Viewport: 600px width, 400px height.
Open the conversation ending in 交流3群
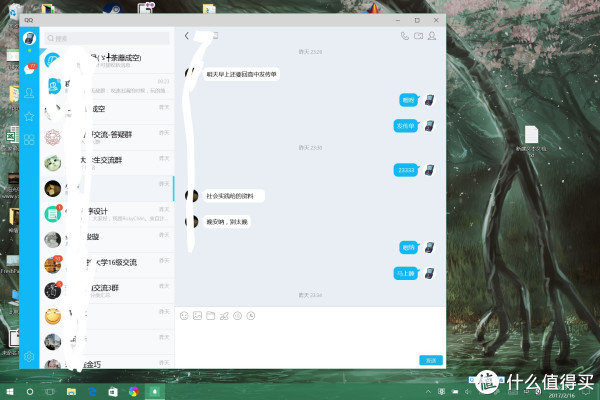[107, 291]
